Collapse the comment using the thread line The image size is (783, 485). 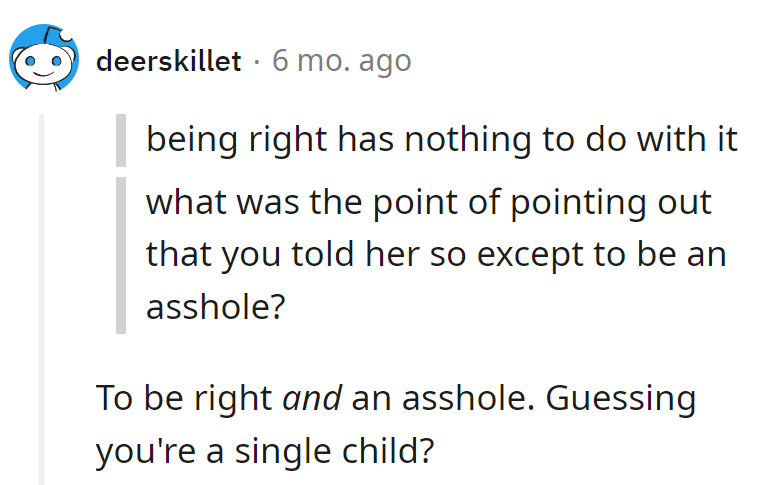(x=42, y=300)
